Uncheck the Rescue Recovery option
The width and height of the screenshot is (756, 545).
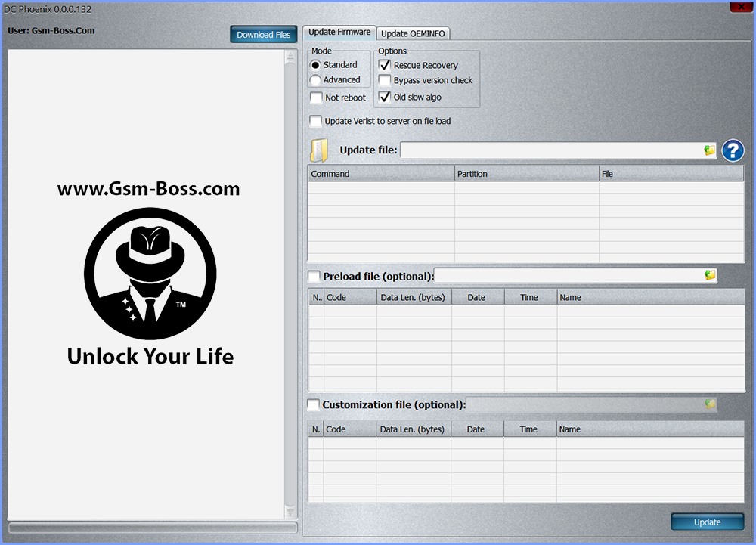coord(385,65)
